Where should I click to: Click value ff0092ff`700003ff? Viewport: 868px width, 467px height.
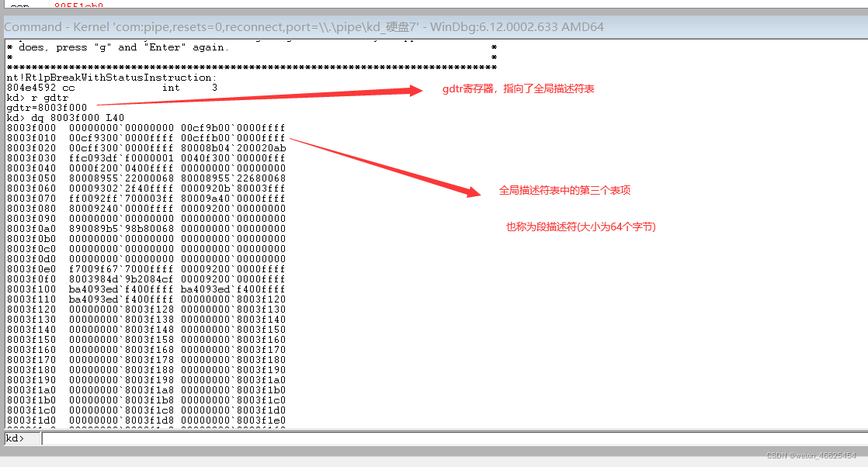tap(121, 198)
